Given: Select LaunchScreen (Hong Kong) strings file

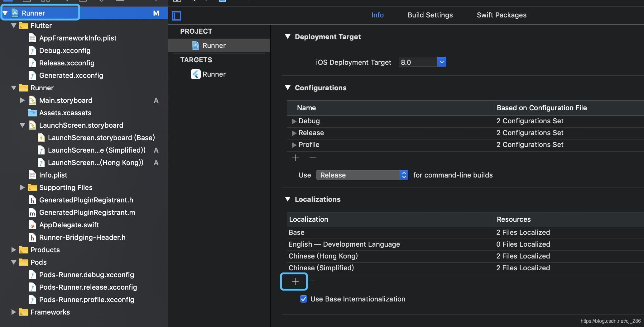Looking at the screenshot, I should pos(96,163).
